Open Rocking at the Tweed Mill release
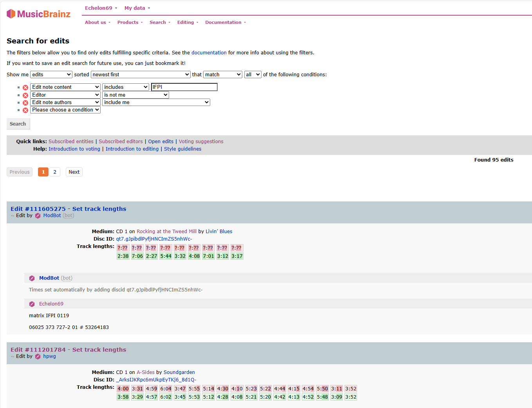The image size is (532, 408). (166, 232)
